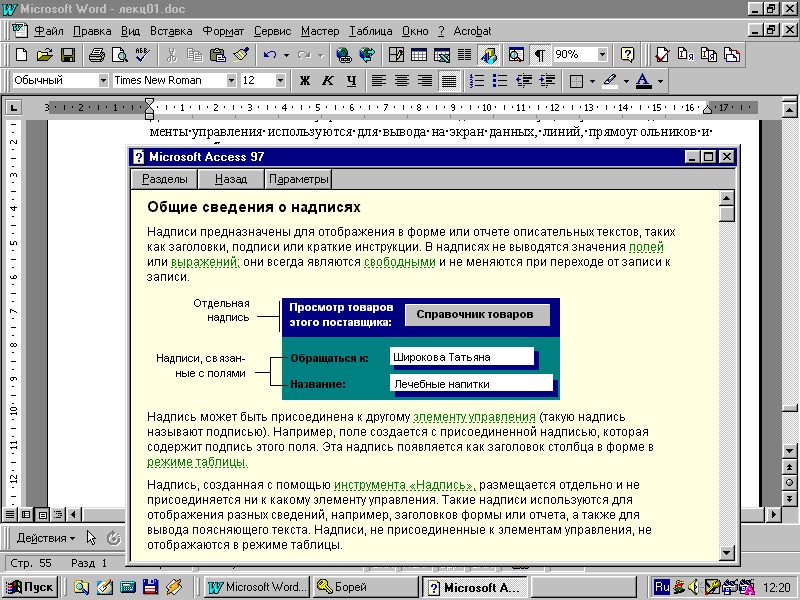Expand the font color dropdown arrow
800x600 pixels.
coord(660,81)
